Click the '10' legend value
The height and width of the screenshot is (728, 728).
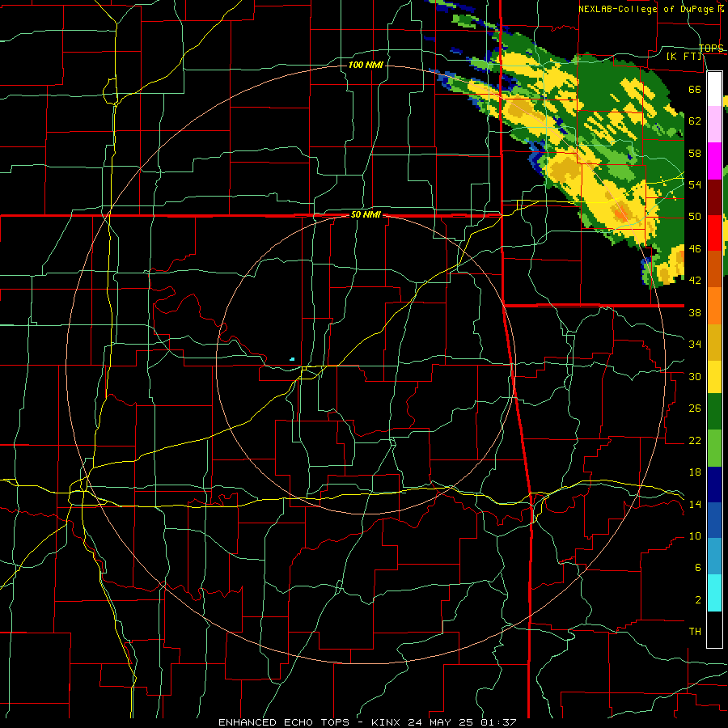[695, 536]
